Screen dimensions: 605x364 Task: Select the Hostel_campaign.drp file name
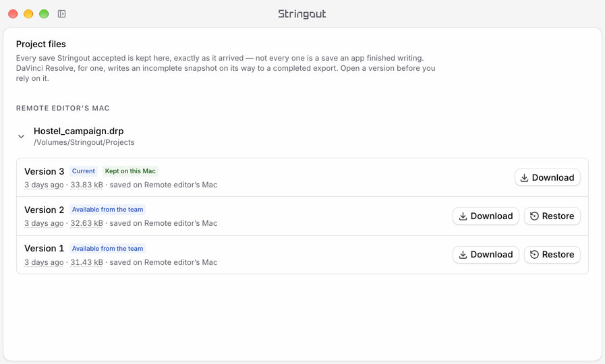point(79,131)
